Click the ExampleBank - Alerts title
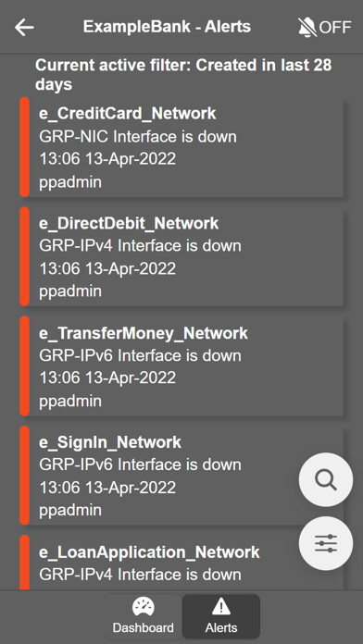The width and height of the screenshot is (363, 644). click(x=167, y=27)
